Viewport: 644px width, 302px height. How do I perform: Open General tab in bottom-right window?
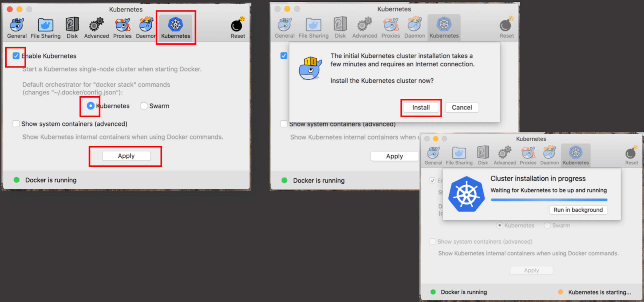(433, 155)
